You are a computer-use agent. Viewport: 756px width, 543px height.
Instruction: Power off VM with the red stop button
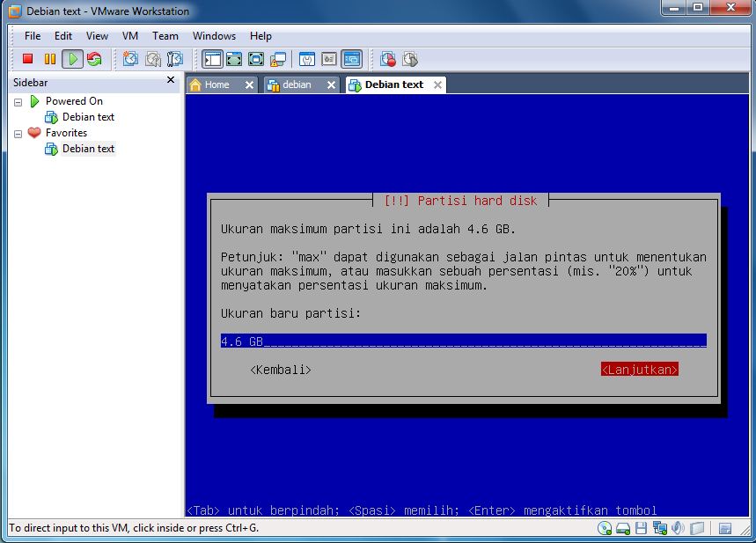pyautogui.click(x=27, y=59)
